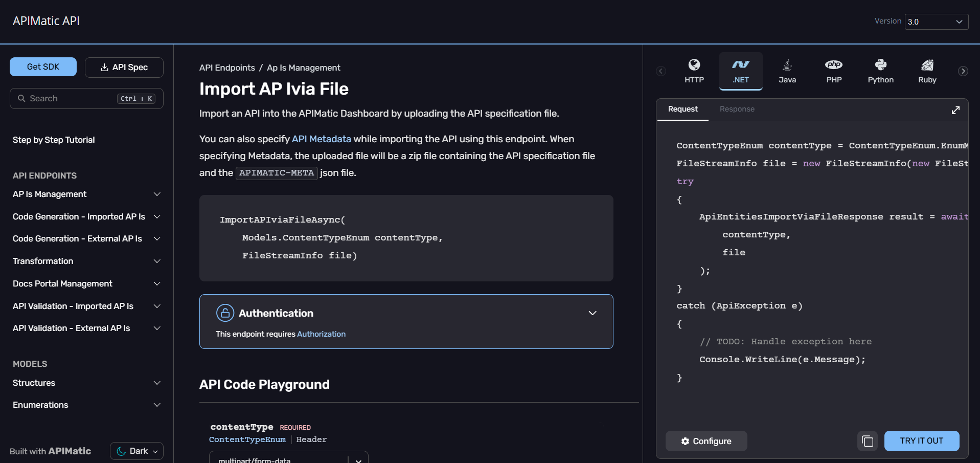
Task: Switch to the Response tab
Action: pyautogui.click(x=737, y=109)
